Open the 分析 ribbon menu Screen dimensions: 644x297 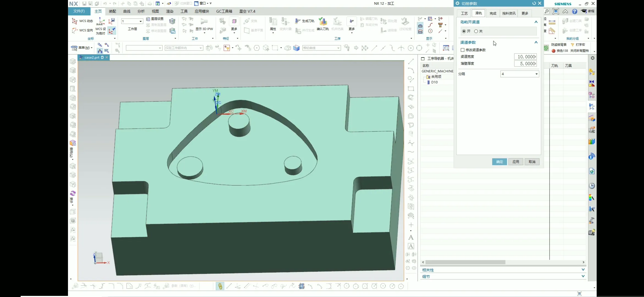(141, 11)
